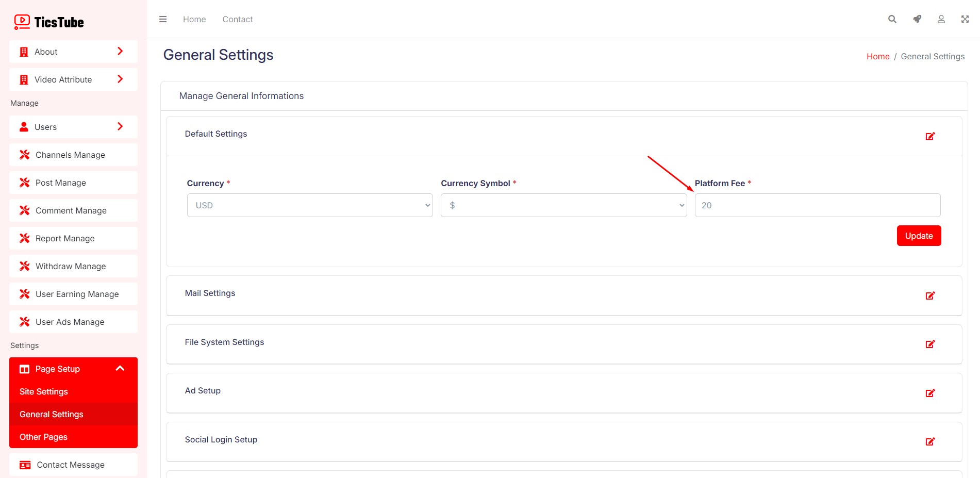Open the Currency Symbol dropdown
Screen dimensions: 980x478
563,205
